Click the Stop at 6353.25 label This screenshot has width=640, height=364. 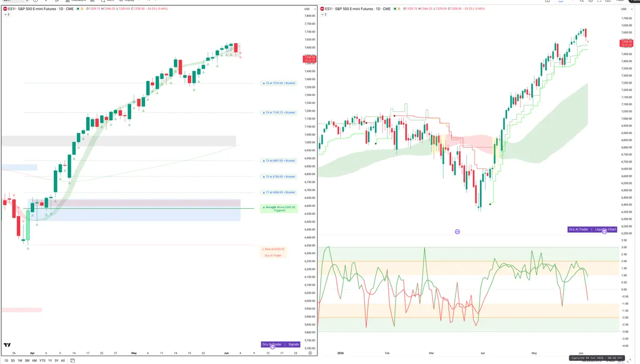click(x=273, y=249)
